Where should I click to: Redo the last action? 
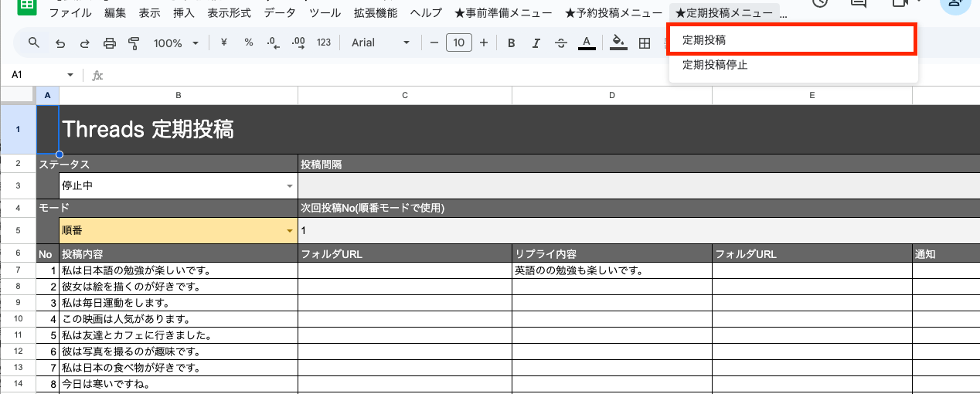[84, 43]
